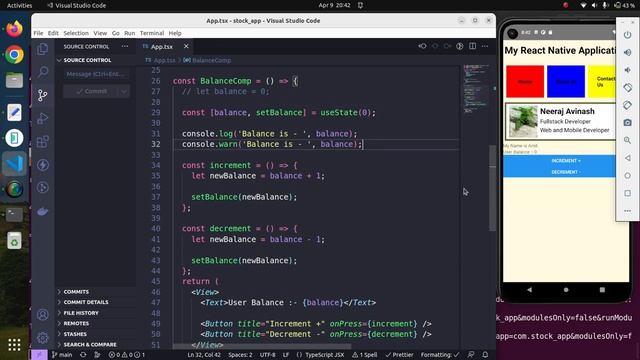
Task: Expand the FILE HISTORY section
Action: (81, 313)
